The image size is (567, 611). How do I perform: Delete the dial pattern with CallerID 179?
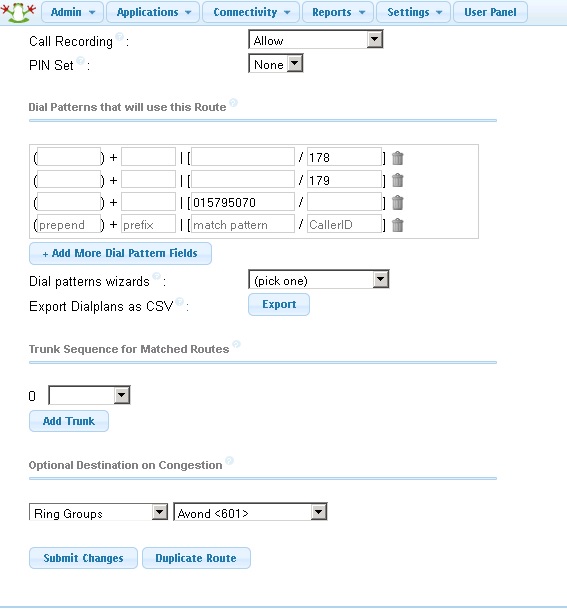tap(397, 180)
